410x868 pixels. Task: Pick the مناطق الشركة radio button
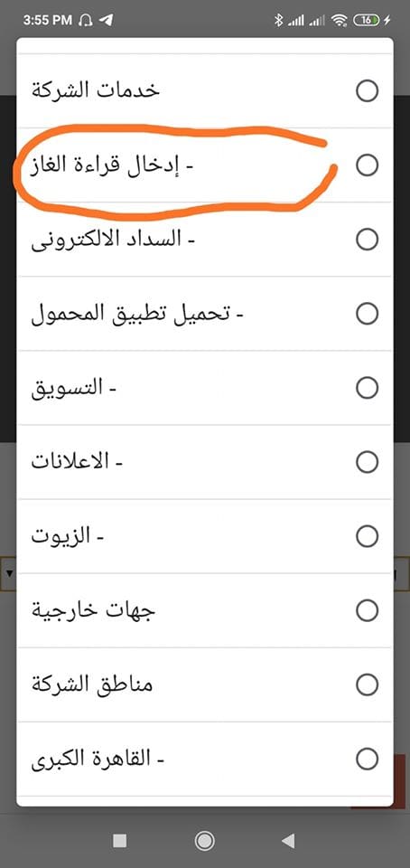[367, 685]
